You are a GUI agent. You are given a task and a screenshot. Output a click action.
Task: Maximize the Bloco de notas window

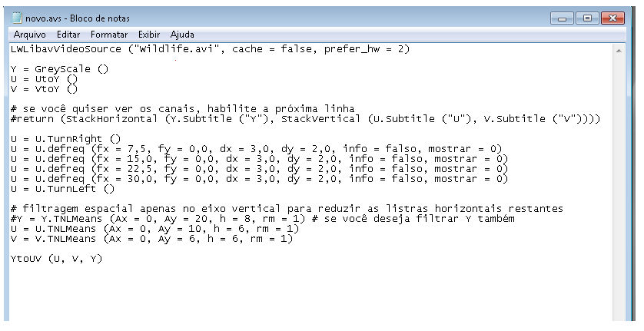coord(589,18)
